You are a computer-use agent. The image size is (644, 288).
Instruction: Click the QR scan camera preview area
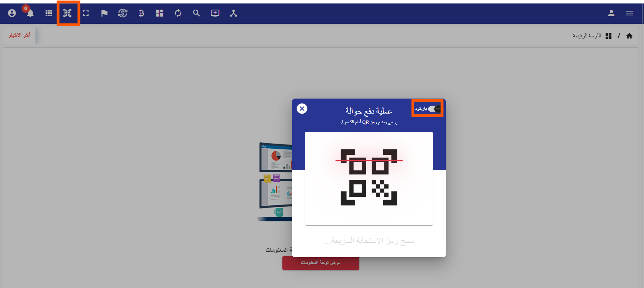click(x=369, y=178)
